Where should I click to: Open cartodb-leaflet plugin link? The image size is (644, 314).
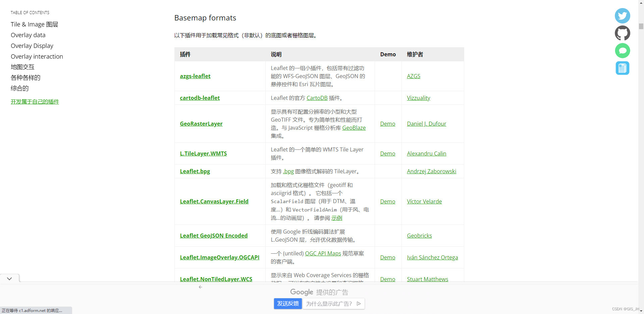(200, 98)
